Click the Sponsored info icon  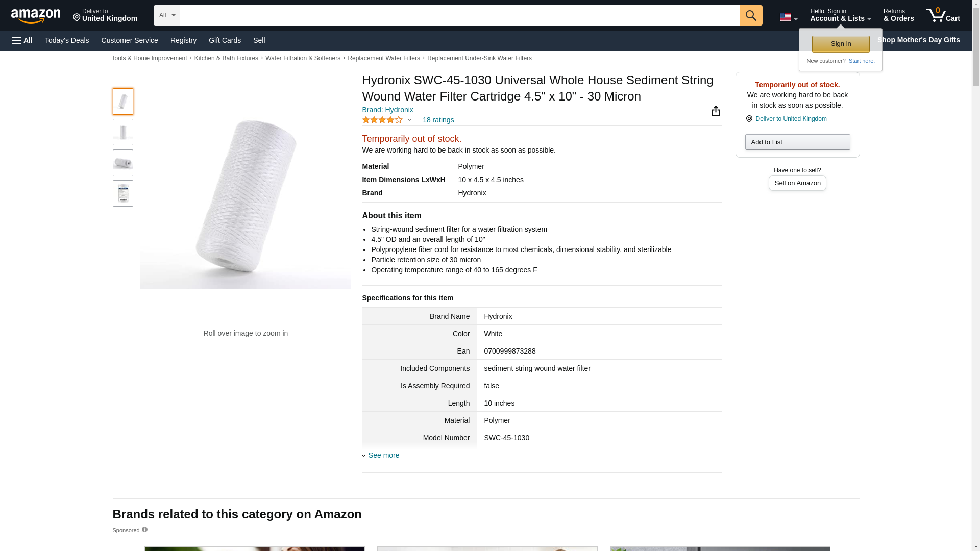pyautogui.click(x=144, y=530)
